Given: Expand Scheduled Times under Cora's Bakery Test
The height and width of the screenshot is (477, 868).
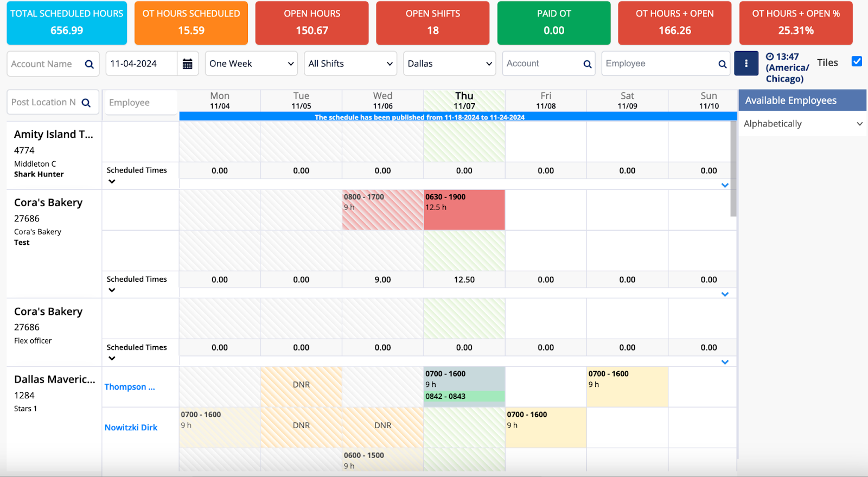Looking at the screenshot, I should coord(112,290).
